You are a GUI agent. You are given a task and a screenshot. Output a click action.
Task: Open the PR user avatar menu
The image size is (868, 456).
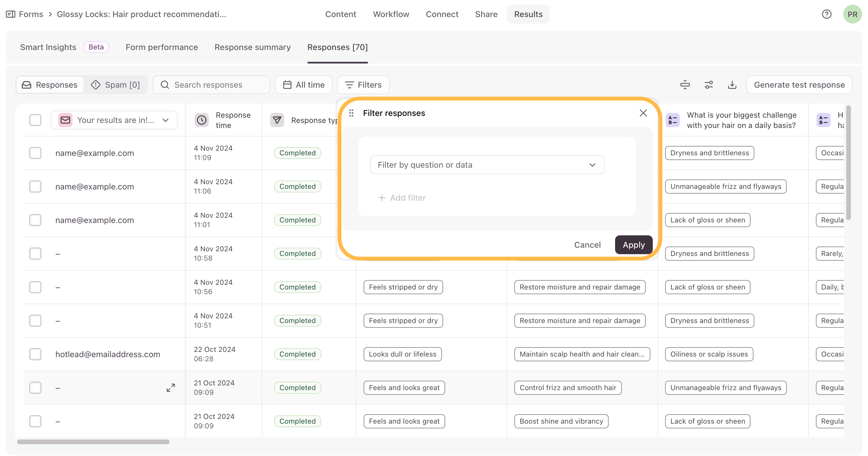852,14
